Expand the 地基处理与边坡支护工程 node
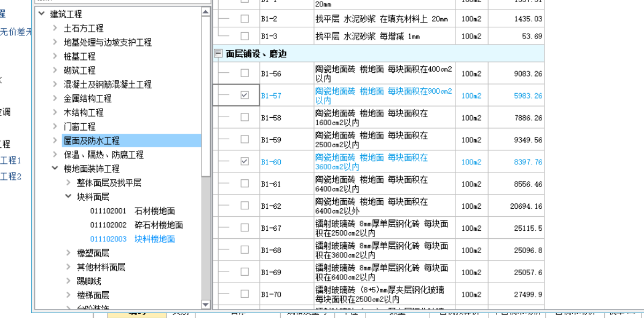The image size is (644, 318). [x=55, y=42]
